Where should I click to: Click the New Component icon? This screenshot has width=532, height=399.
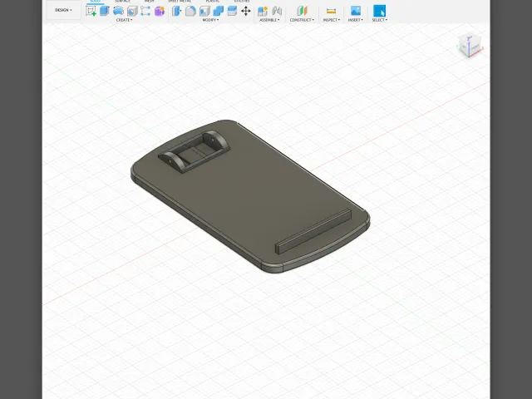pyautogui.click(x=263, y=11)
